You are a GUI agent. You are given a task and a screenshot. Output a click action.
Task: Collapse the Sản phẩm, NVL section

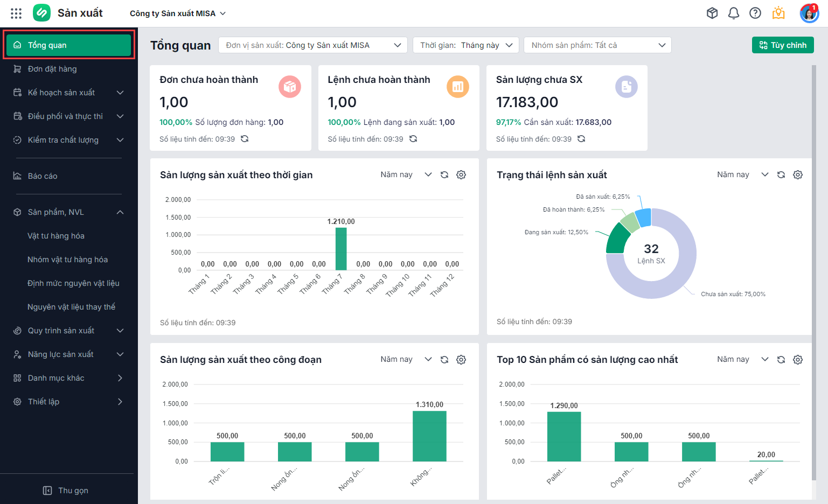(120, 212)
